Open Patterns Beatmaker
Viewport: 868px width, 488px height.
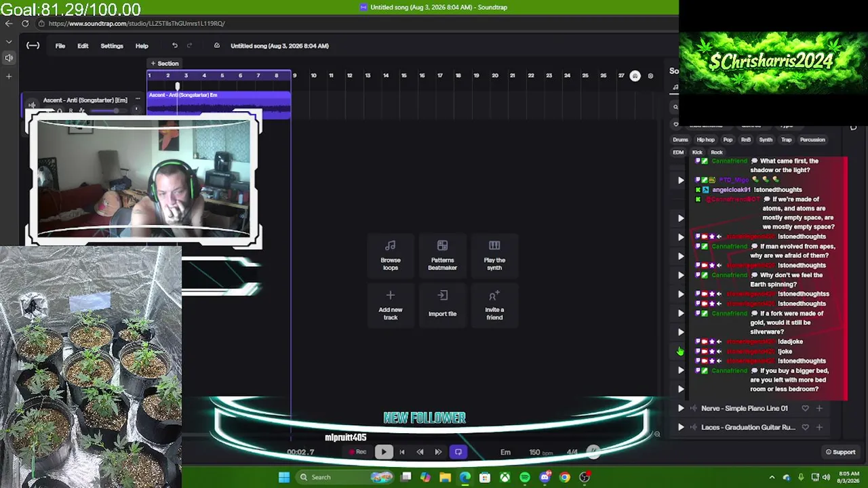pos(442,256)
